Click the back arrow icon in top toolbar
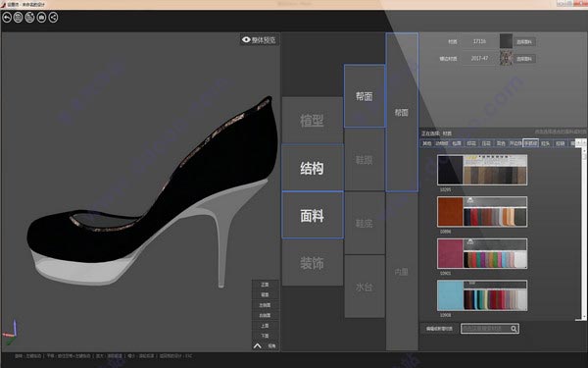 pyautogui.click(x=7, y=18)
